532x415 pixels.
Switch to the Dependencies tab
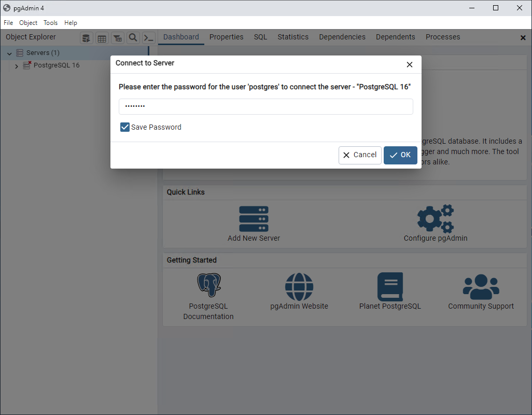(x=342, y=37)
